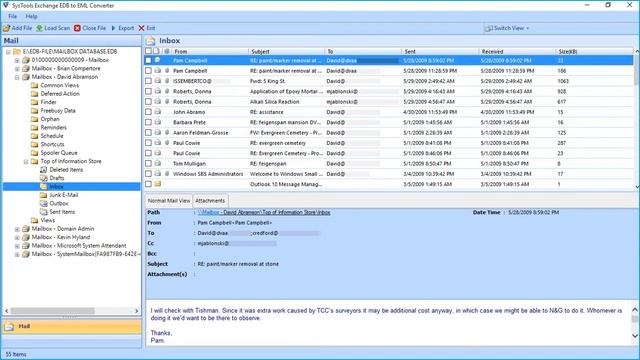Click the mail icon in bottom Mail pane
The image size is (640, 360).
tap(9, 327)
